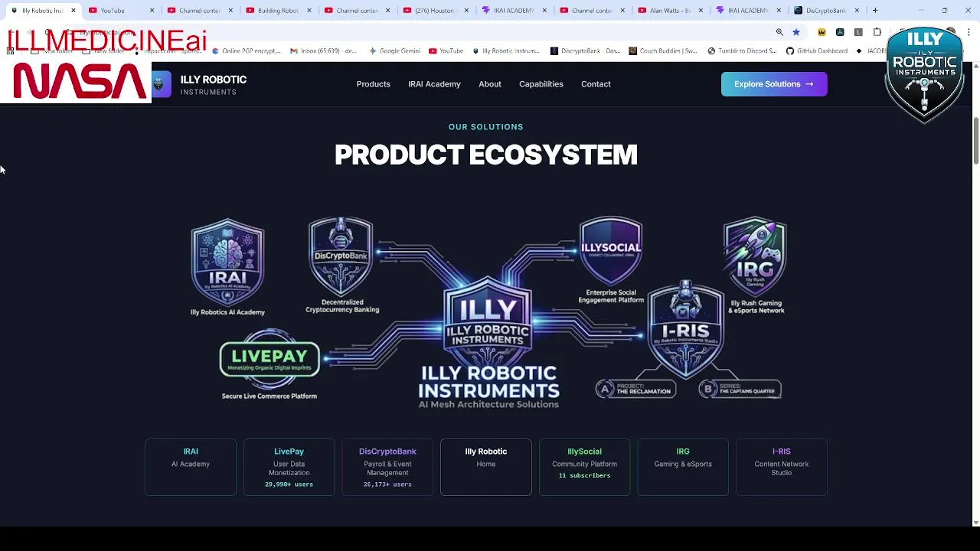Image resolution: width=980 pixels, height=551 pixels.
Task: Open the LivePay User Data Monetization card
Action: [x=289, y=467]
